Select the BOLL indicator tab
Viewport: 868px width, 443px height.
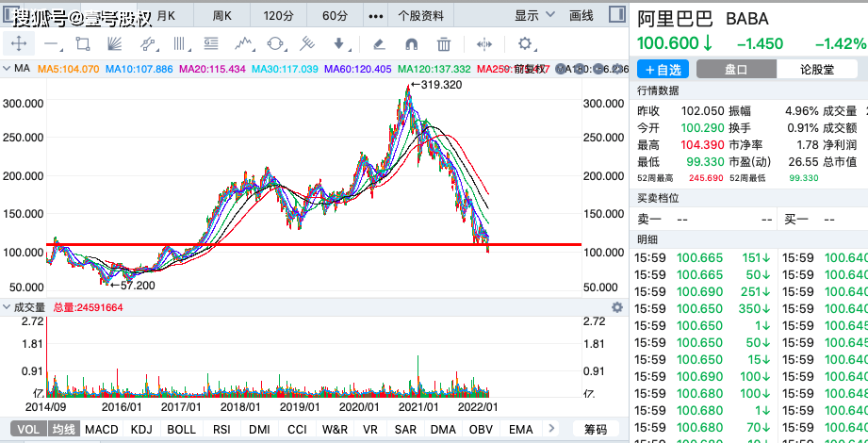pos(182,429)
